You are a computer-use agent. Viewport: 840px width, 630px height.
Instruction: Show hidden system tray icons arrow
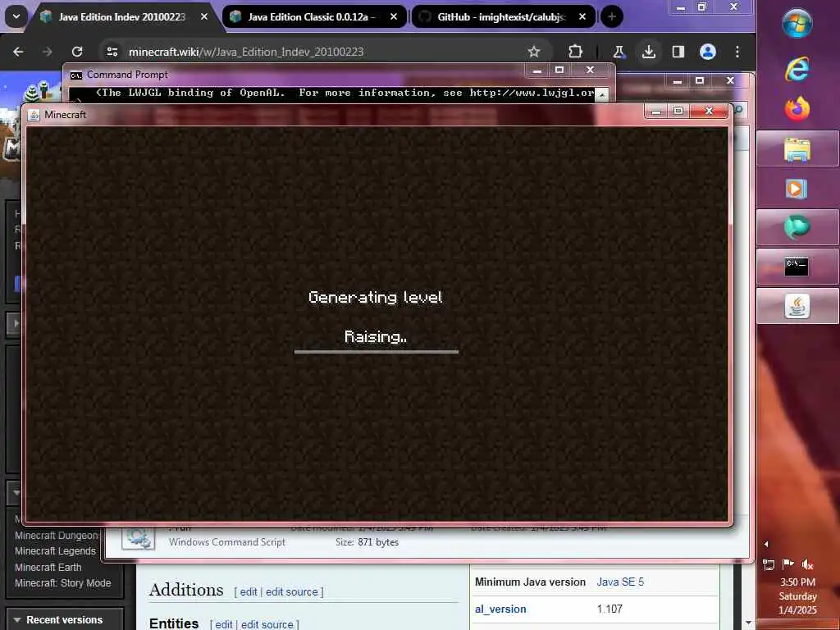pyautogui.click(x=766, y=545)
